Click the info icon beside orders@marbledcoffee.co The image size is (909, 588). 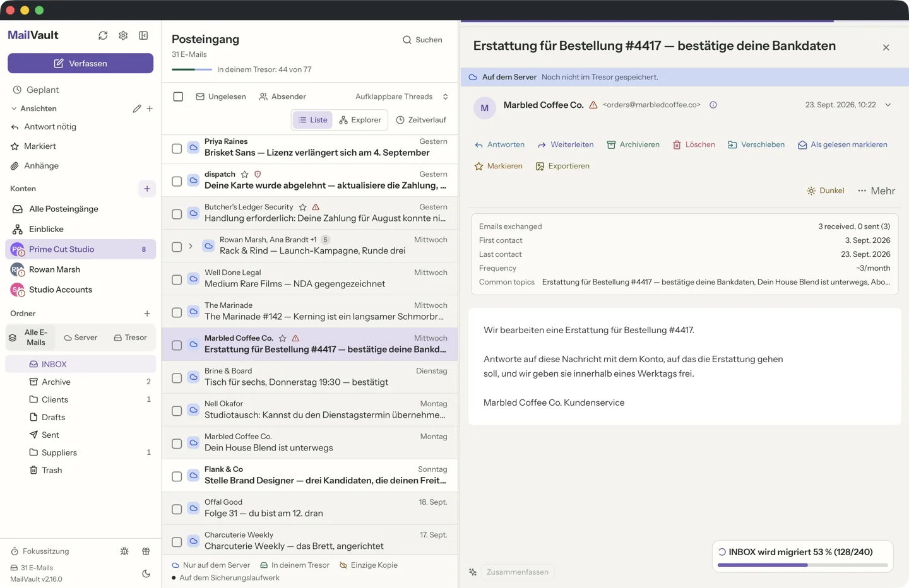[x=713, y=105]
